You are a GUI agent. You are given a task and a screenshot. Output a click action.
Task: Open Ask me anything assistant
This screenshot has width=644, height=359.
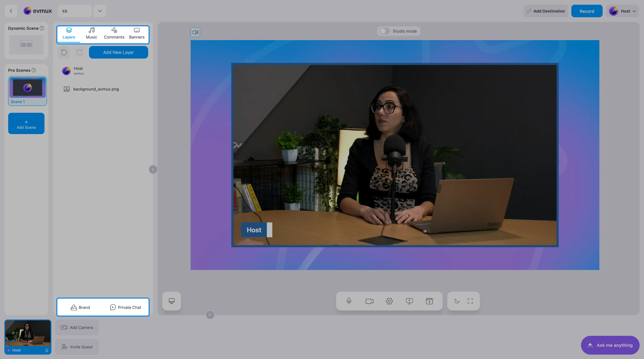pyautogui.click(x=610, y=345)
